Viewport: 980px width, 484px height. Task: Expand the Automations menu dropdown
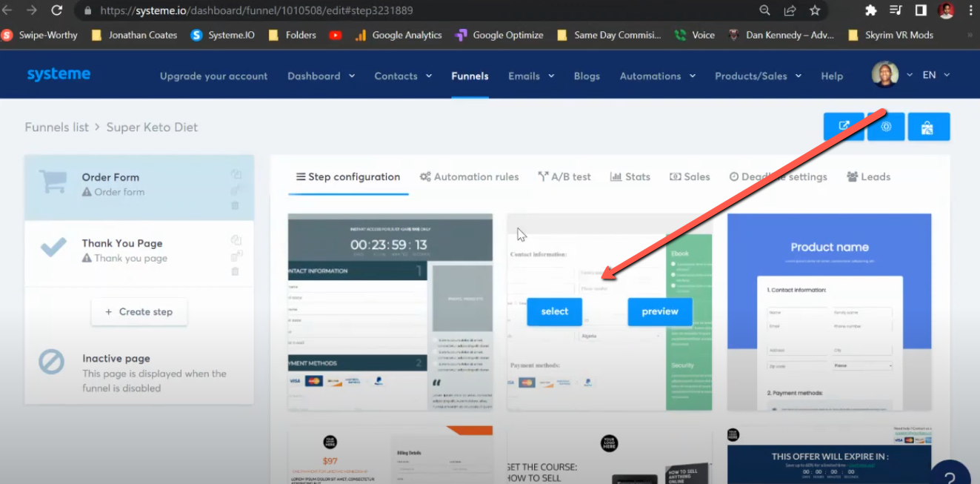(657, 76)
